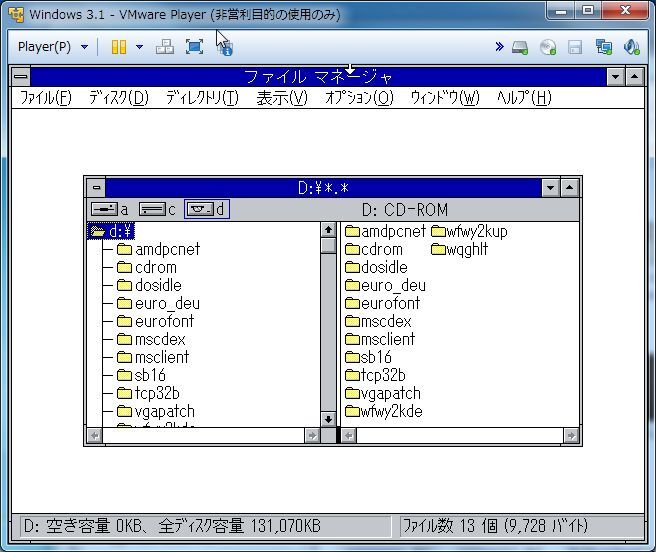Image resolution: width=656 pixels, height=552 pixels.
Task: Open the D:¥*.* window control menu box
Action: click(x=96, y=187)
